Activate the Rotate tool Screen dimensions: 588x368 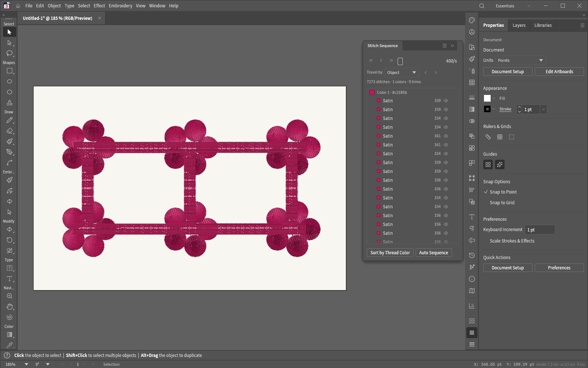point(10,240)
